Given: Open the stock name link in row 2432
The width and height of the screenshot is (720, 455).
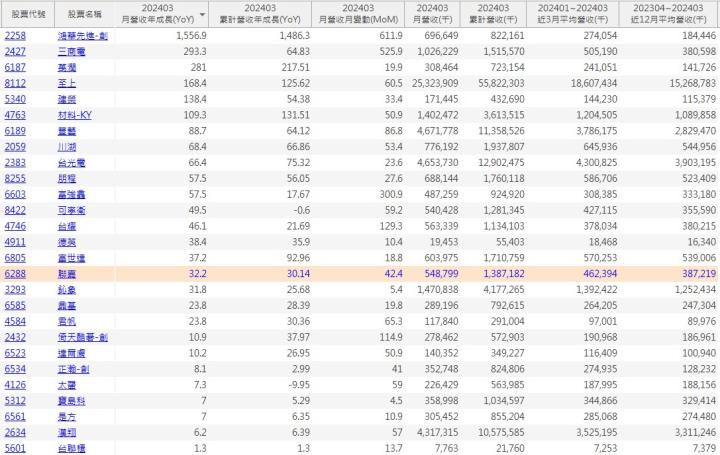Looking at the screenshot, I should pos(83,337).
